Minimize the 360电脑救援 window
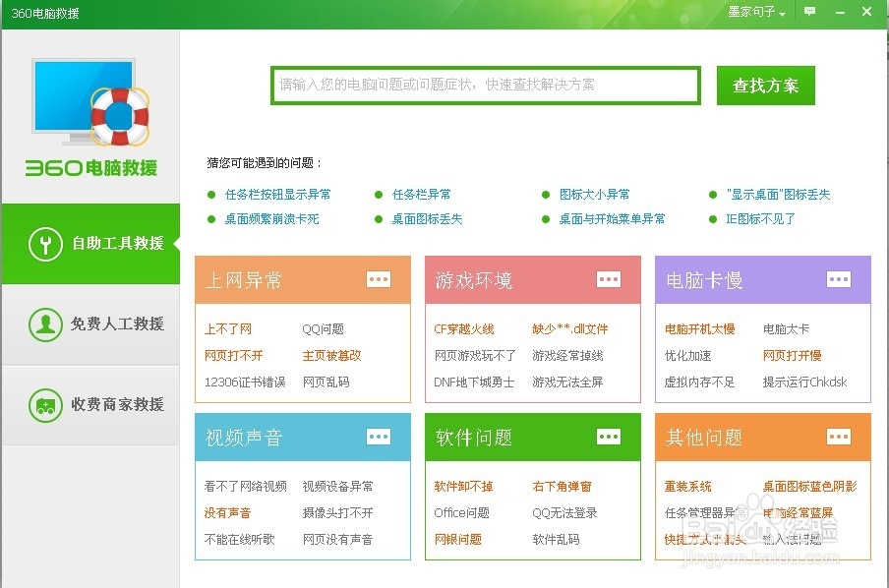The width and height of the screenshot is (889, 588). (840, 12)
